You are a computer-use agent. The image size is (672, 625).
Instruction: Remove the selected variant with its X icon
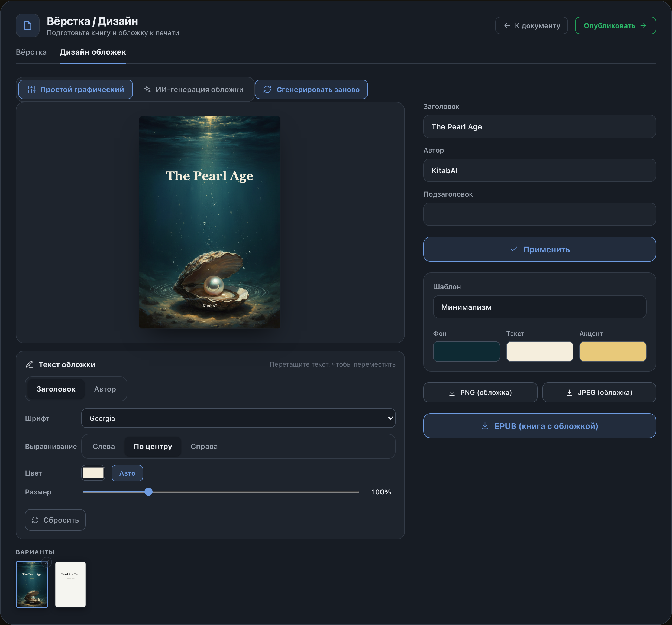pyautogui.click(x=47, y=562)
